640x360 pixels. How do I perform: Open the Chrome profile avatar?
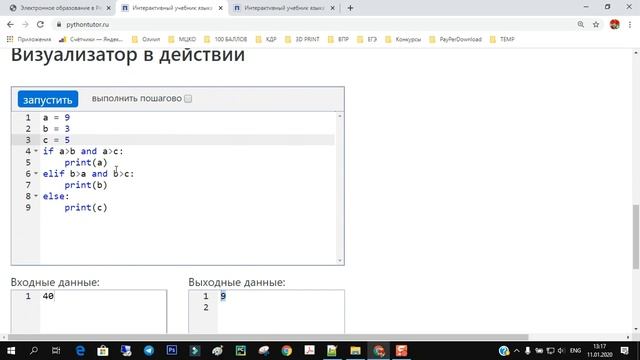pyautogui.click(x=615, y=24)
